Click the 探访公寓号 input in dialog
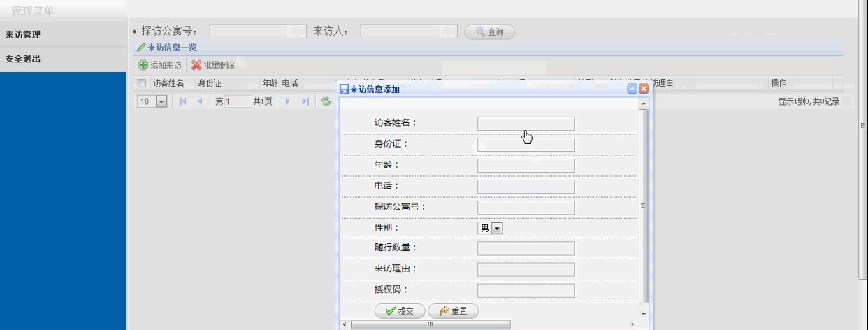The height and width of the screenshot is (330, 868). coord(526,208)
